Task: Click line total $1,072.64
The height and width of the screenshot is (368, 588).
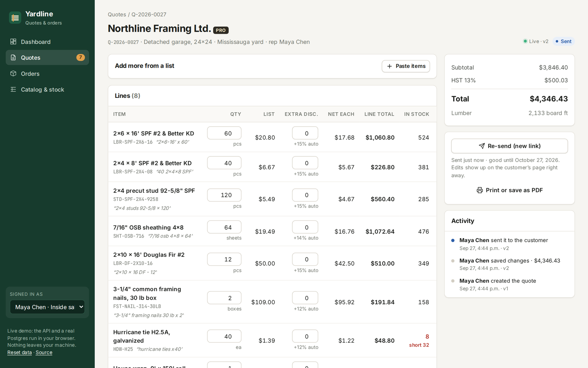Action: (x=380, y=231)
